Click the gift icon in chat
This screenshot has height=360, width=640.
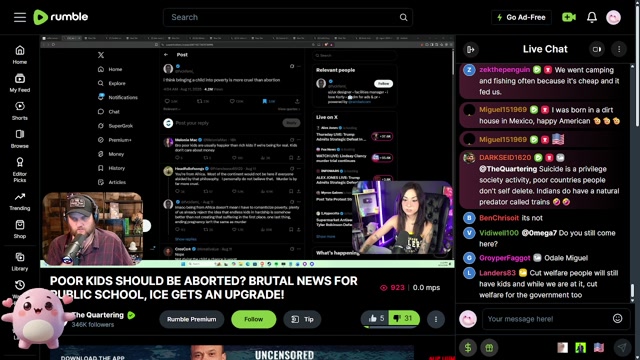489,348
